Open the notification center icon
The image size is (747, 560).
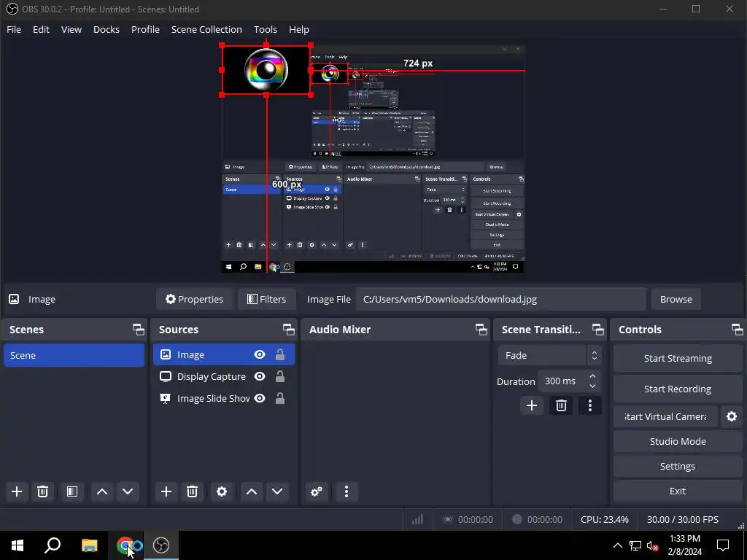click(x=723, y=545)
